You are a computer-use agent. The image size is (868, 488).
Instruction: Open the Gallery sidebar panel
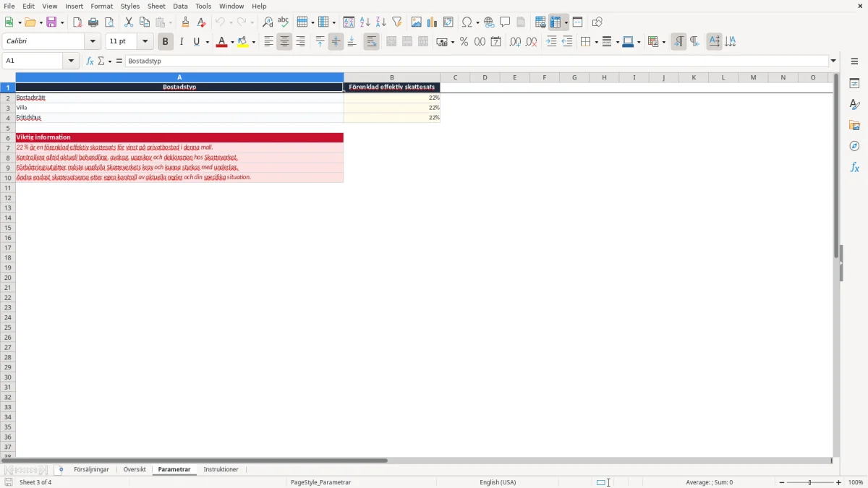click(854, 125)
